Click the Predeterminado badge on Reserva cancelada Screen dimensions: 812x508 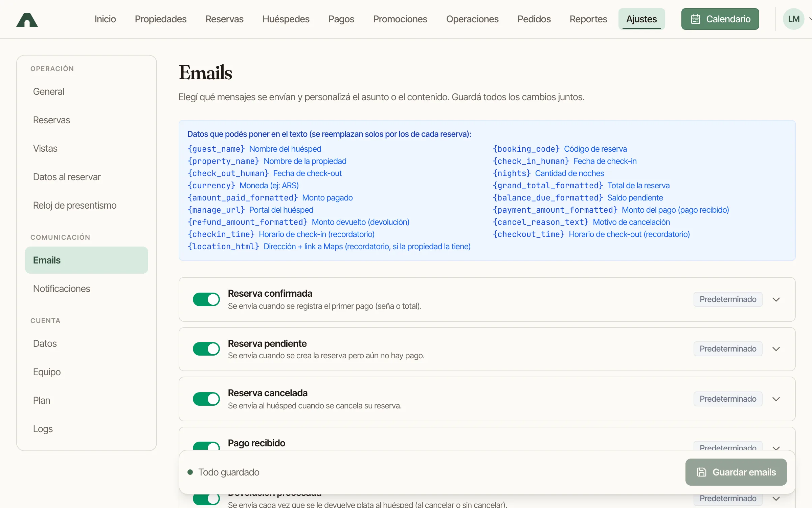click(728, 399)
